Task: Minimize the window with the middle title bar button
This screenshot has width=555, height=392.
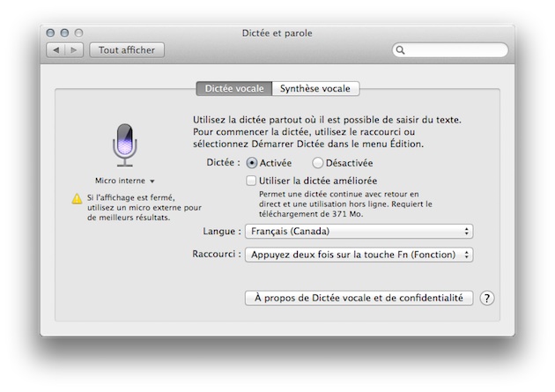Action: (x=64, y=33)
